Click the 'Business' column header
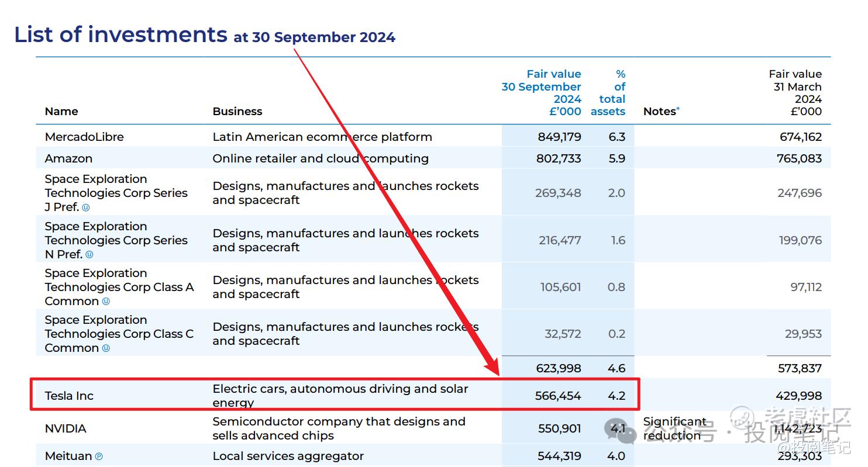Screen dimensions: 868x467 237,111
